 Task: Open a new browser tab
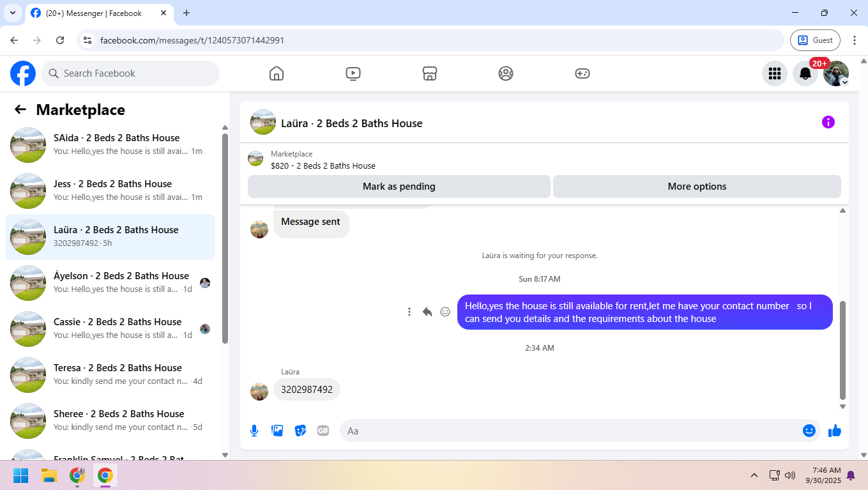click(187, 13)
